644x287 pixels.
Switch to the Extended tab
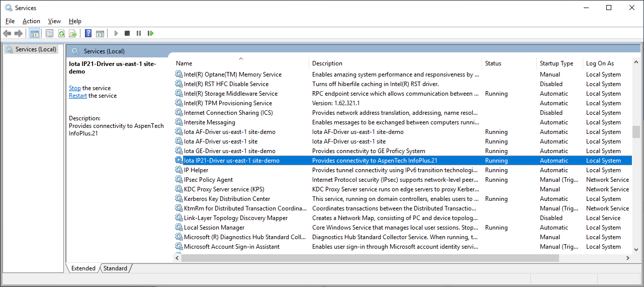pyautogui.click(x=83, y=268)
